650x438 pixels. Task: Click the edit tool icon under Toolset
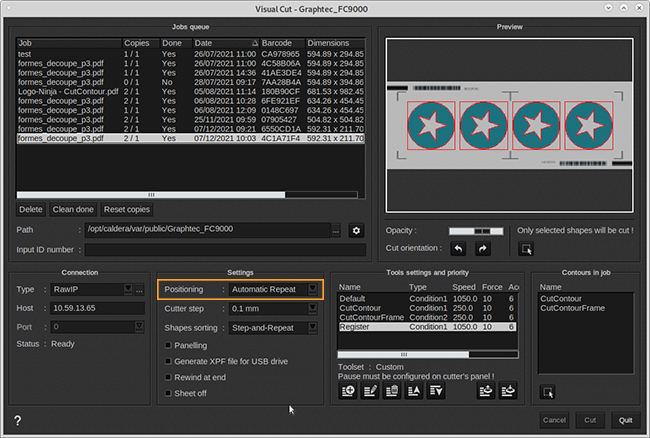[369, 392]
